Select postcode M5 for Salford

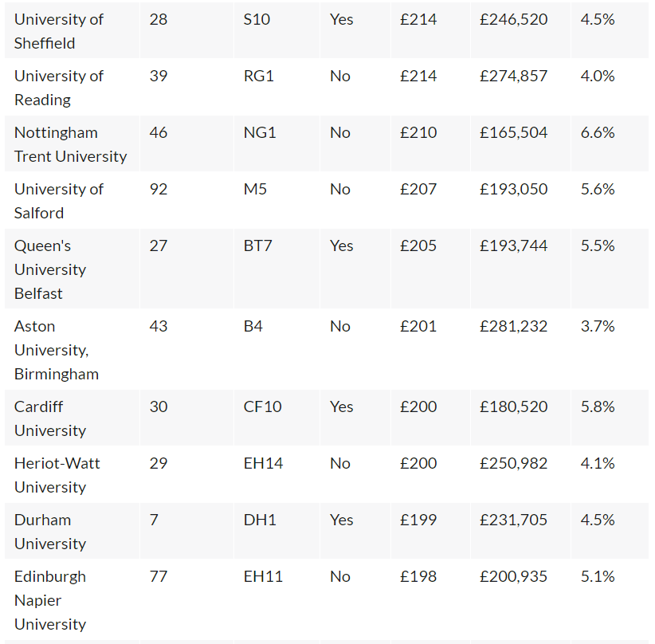coord(255,189)
